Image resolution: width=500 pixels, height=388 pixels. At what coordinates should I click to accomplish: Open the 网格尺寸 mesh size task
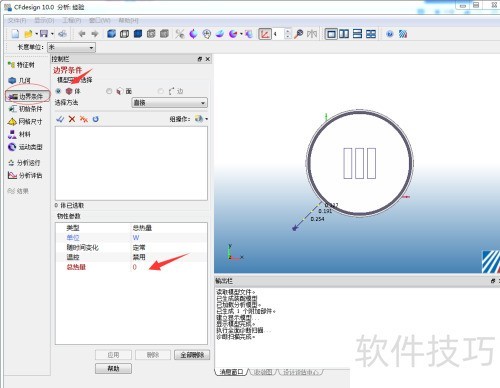(25, 122)
